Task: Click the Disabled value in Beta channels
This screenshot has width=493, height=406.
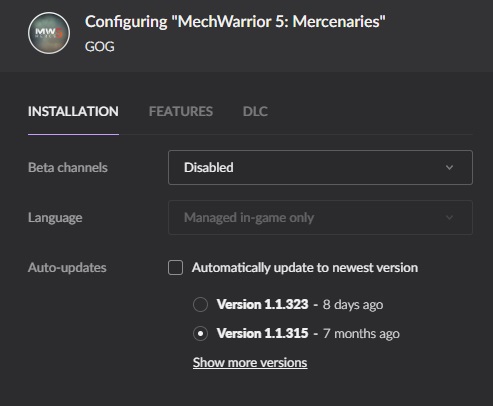Action: [x=209, y=167]
